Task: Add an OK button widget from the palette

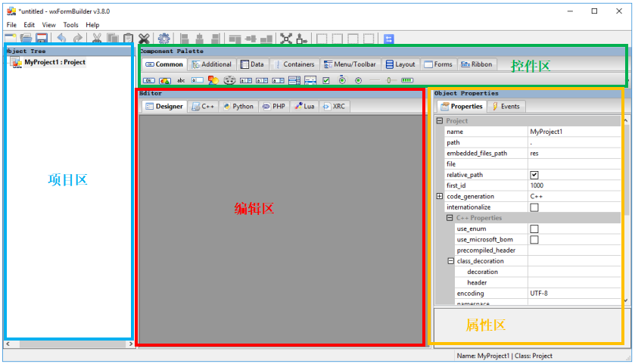Action: pos(149,80)
